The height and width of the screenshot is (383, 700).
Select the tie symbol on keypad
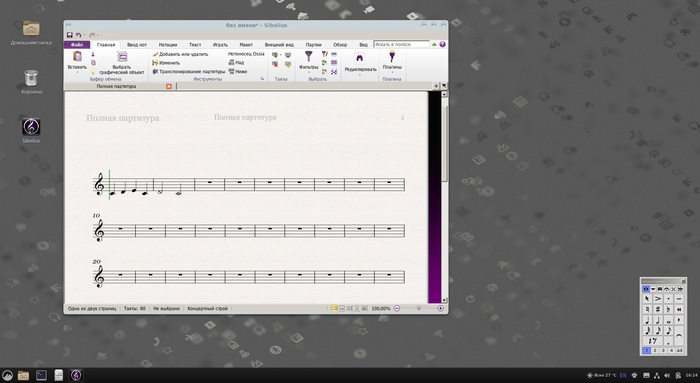coord(679,336)
